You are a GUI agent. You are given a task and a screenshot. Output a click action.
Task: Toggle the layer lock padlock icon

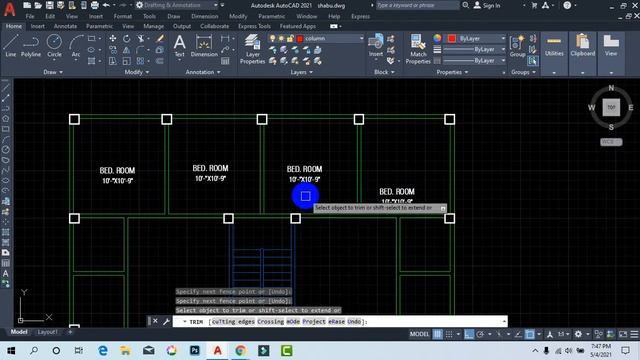[290, 38]
